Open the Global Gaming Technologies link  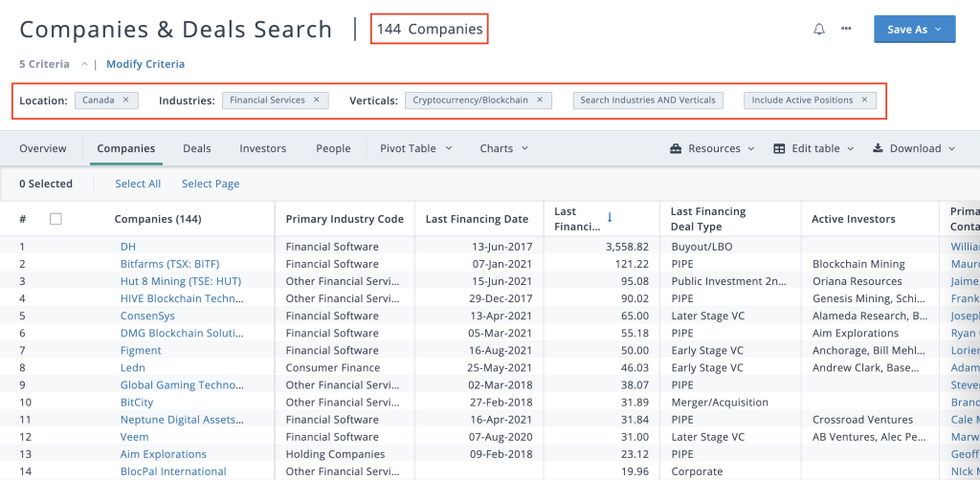pyautogui.click(x=182, y=385)
